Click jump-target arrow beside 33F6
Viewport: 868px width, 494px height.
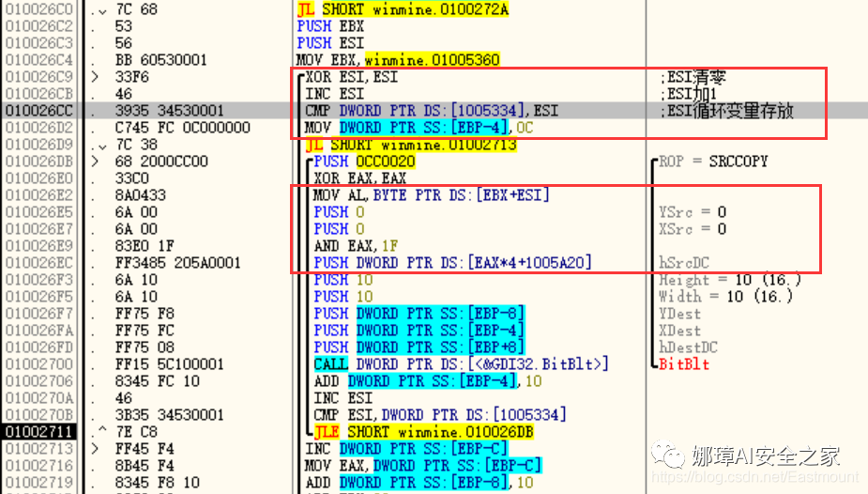tap(95, 77)
